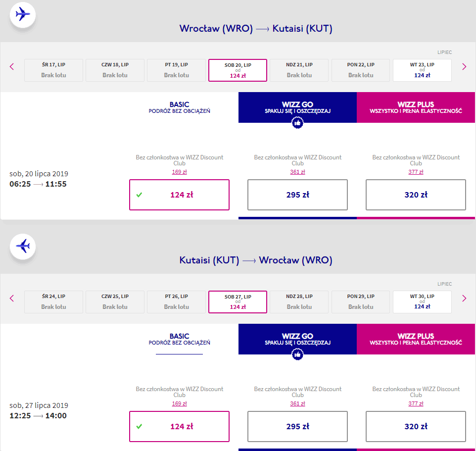The height and width of the screenshot is (451, 476).
Task: Open the outbound WIZZ PLUS header
Action: click(x=416, y=107)
